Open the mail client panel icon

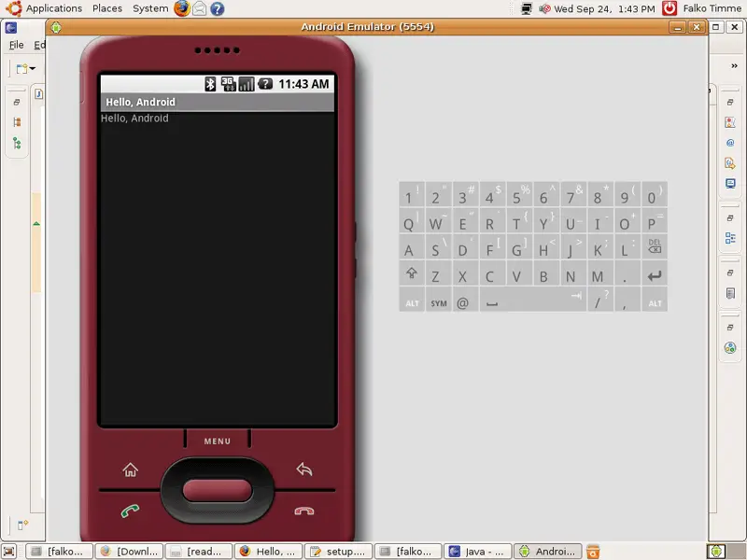click(x=200, y=8)
